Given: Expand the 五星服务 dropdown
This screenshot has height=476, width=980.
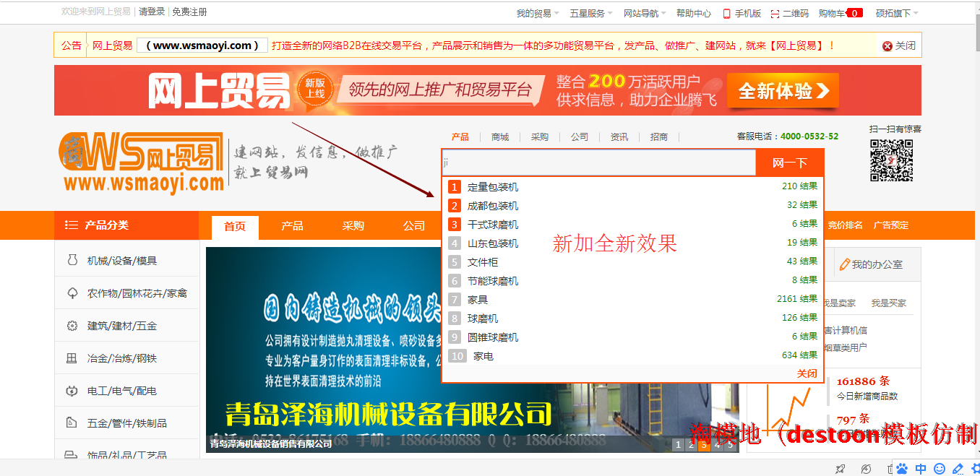Looking at the screenshot, I should (x=591, y=13).
